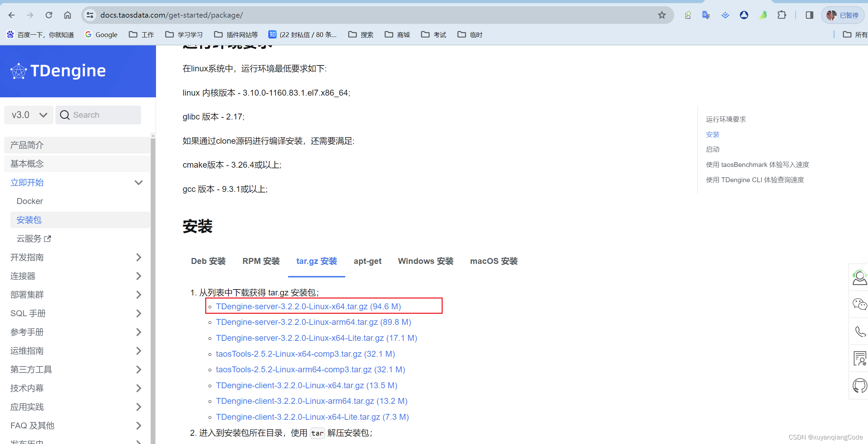This screenshot has width=868, height=444.
Task: Select the tar.gz 安装 tab
Action: pyautogui.click(x=316, y=261)
